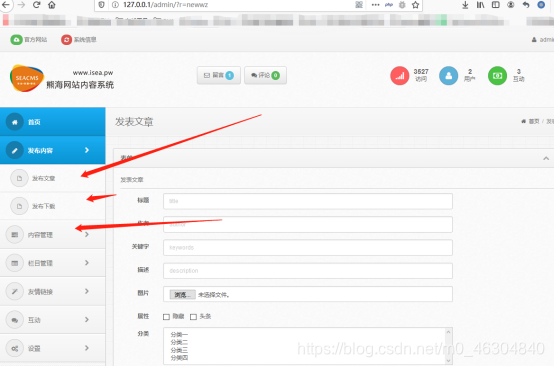Click the red system info refresh icon
The image size is (554, 367).
66,40
